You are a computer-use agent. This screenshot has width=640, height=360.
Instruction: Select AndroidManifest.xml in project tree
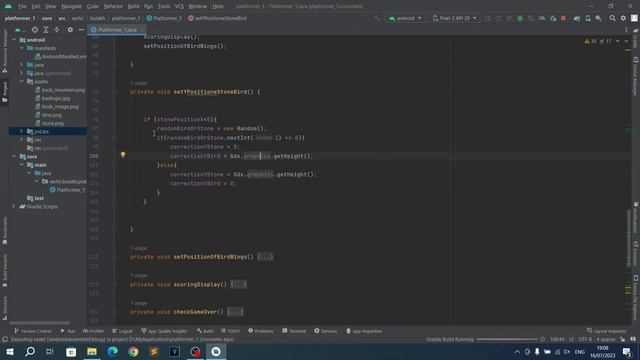(x=61, y=57)
